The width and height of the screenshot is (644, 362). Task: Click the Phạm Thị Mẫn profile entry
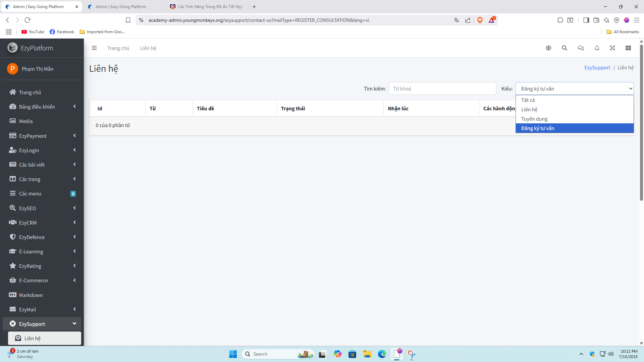click(x=37, y=69)
